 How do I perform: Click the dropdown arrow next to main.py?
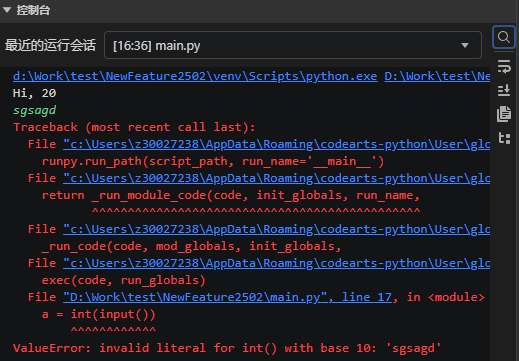(465, 45)
